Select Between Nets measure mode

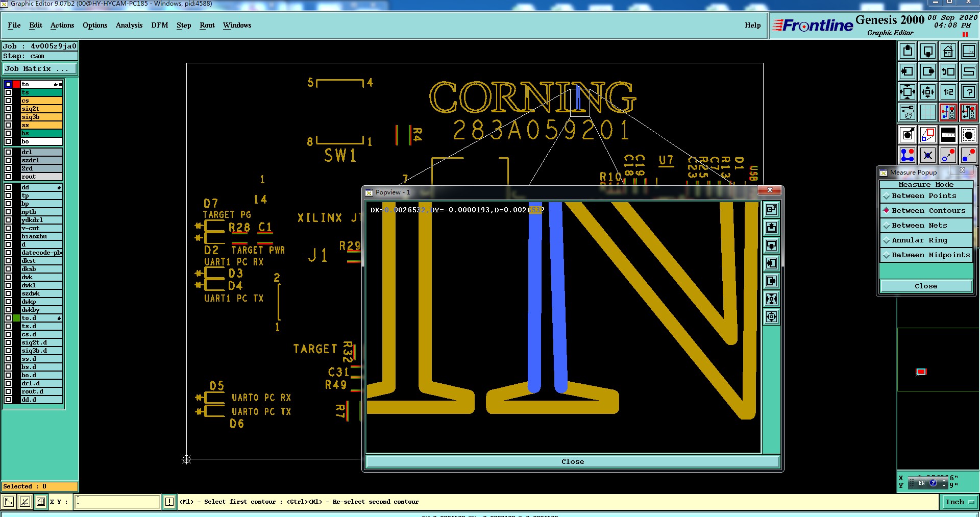coord(926,226)
